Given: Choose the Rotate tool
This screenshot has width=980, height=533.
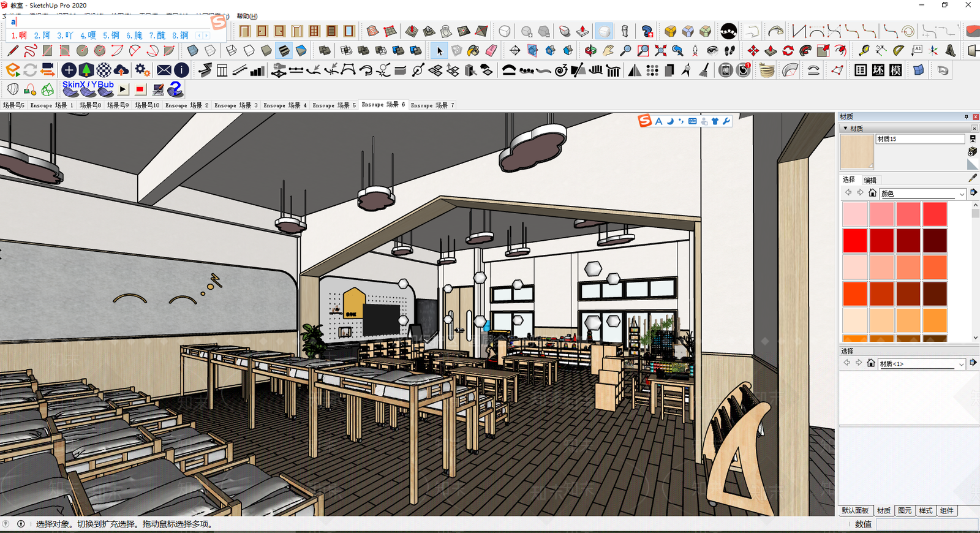Looking at the screenshot, I should (788, 51).
